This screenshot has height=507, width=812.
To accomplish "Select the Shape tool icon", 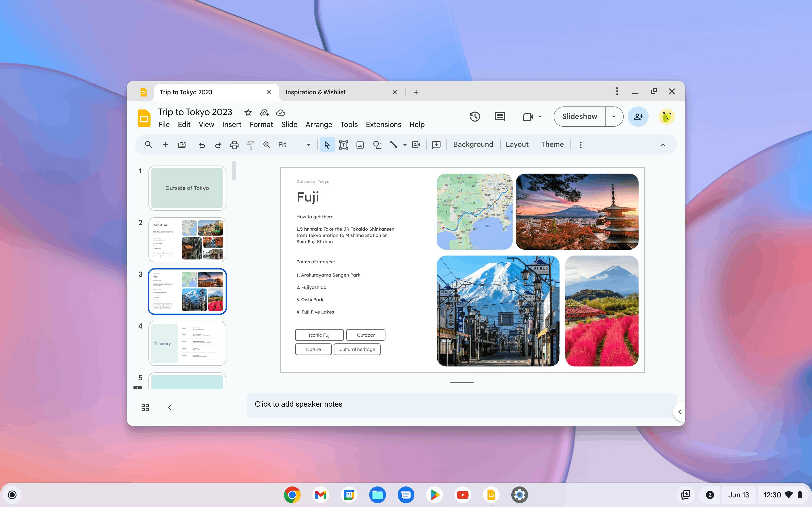I will tap(377, 144).
